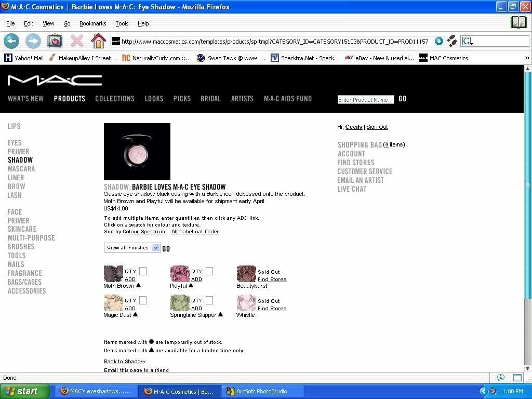Click GO beside the product search field
Viewport: 532px width, 399px height.
pyautogui.click(x=403, y=99)
